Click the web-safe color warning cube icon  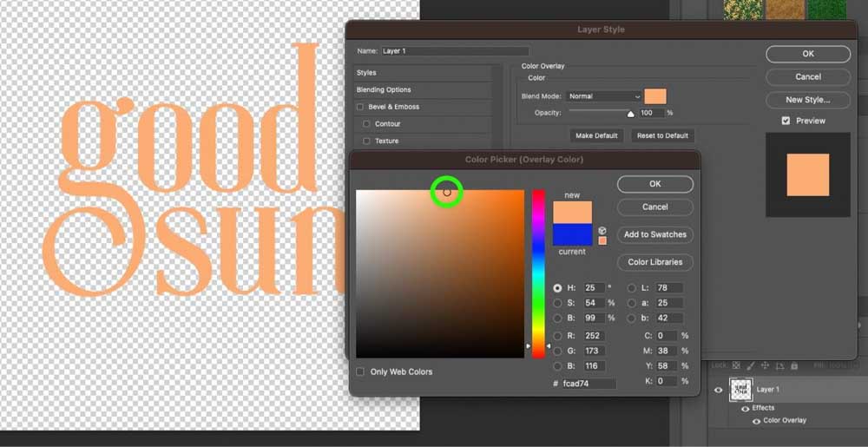point(602,231)
